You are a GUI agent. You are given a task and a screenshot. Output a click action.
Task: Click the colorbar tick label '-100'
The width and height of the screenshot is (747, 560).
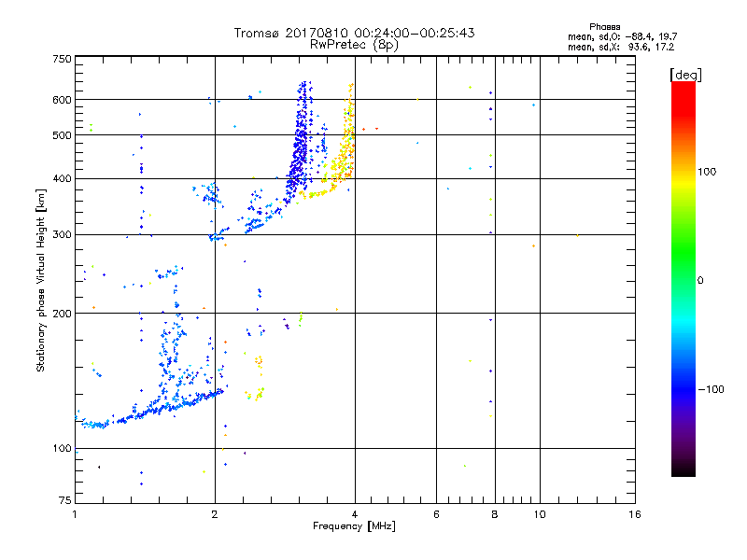tap(711, 389)
